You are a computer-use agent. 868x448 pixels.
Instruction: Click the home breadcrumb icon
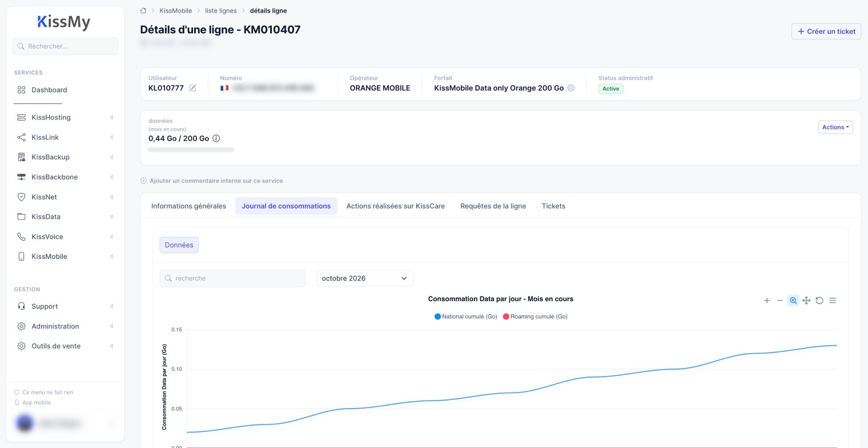click(x=143, y=10)
